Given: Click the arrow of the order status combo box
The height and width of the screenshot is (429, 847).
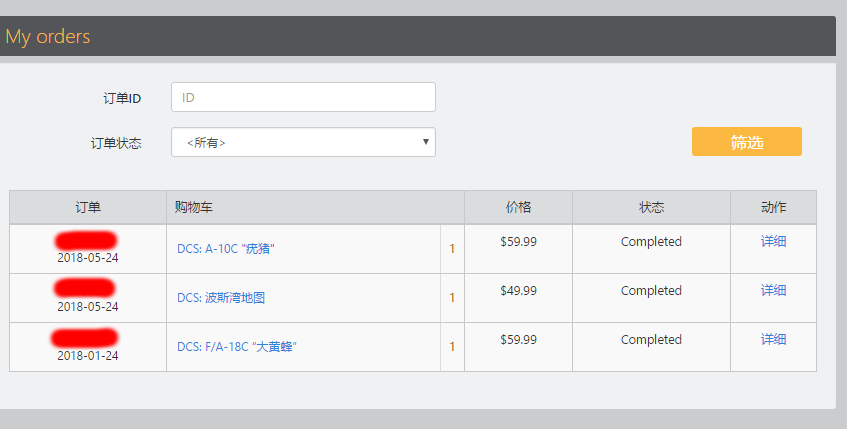Looking at the screenshot, I should [426, 142].
